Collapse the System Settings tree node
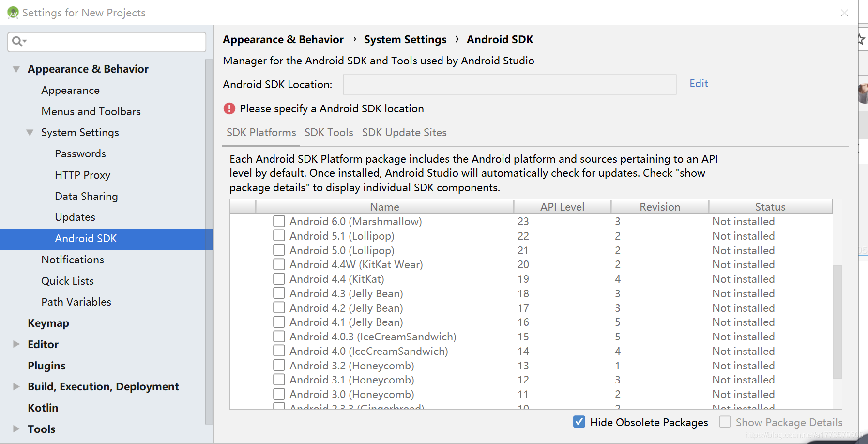Image resolution: width=868 pixels, height=444 pixels. pyautogui.click(x=30, y=133)
